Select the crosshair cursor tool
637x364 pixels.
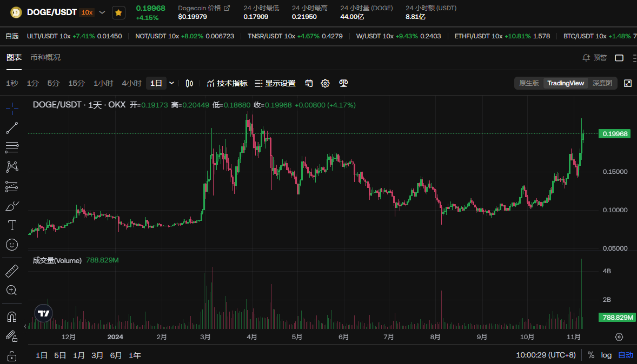(x=12, y=109)
